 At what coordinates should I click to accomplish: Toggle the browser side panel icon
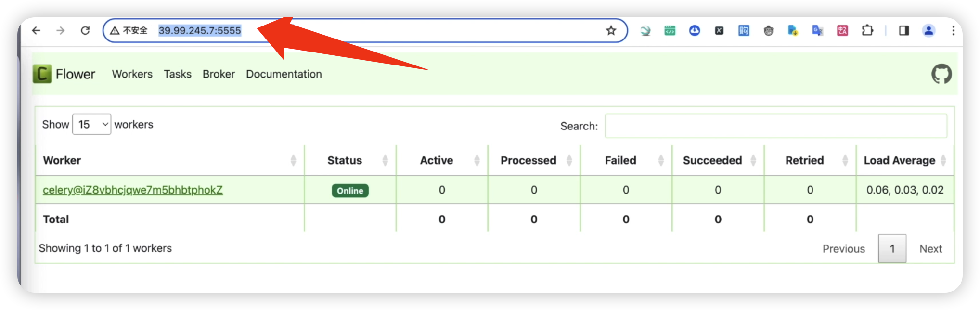coord(904,31)
